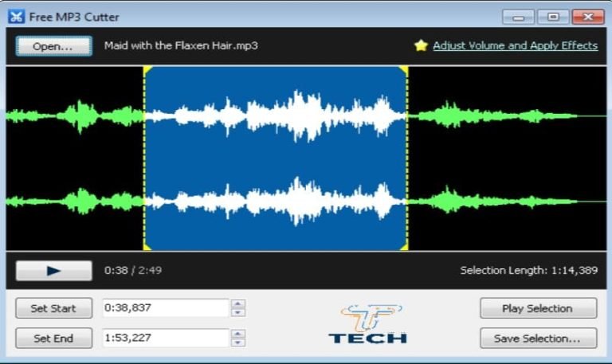Image resolution: width=612 pixels, height=364 pixels.
Task: Click the top end selection marker handle
Action: (x=404, y=71)
